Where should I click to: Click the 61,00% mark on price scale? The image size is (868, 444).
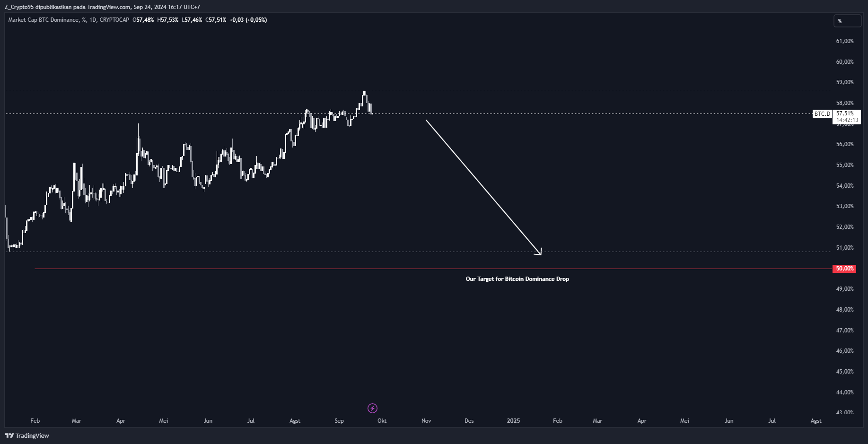point(844,41)
